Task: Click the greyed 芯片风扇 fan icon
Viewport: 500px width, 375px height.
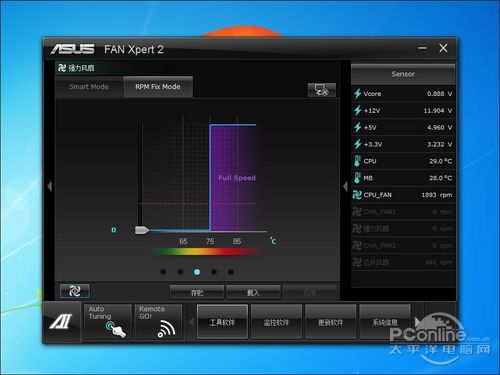Action: click(357, 262)
